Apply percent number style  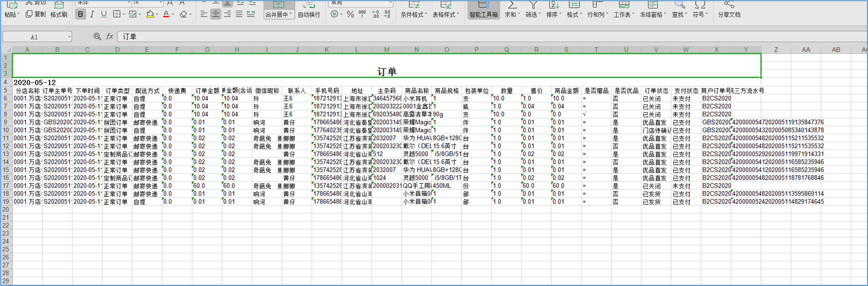[350, 14]
